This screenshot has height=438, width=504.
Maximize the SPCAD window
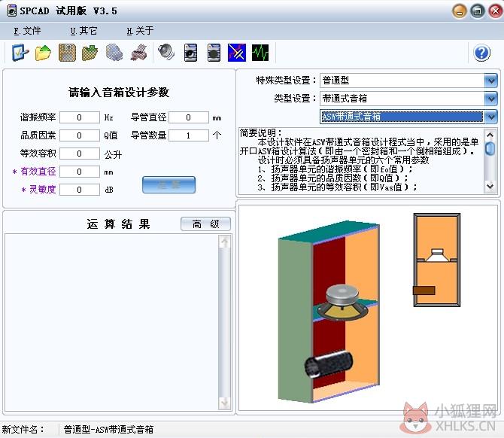478,11
